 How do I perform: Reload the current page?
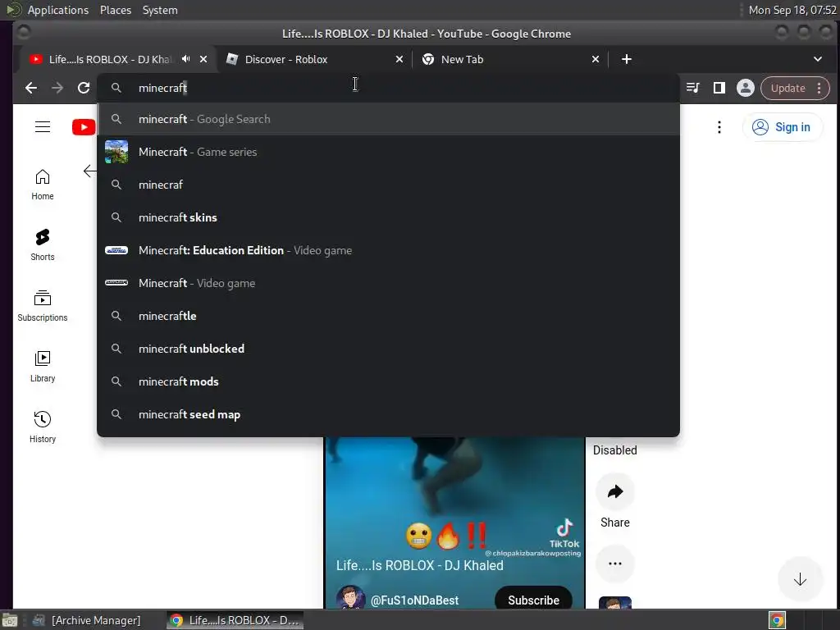click(84, 88)
